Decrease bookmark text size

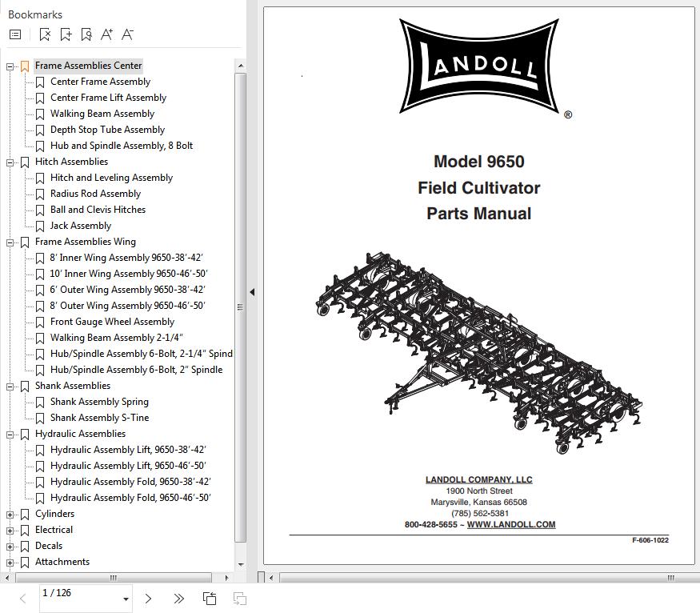click(126, 34)
